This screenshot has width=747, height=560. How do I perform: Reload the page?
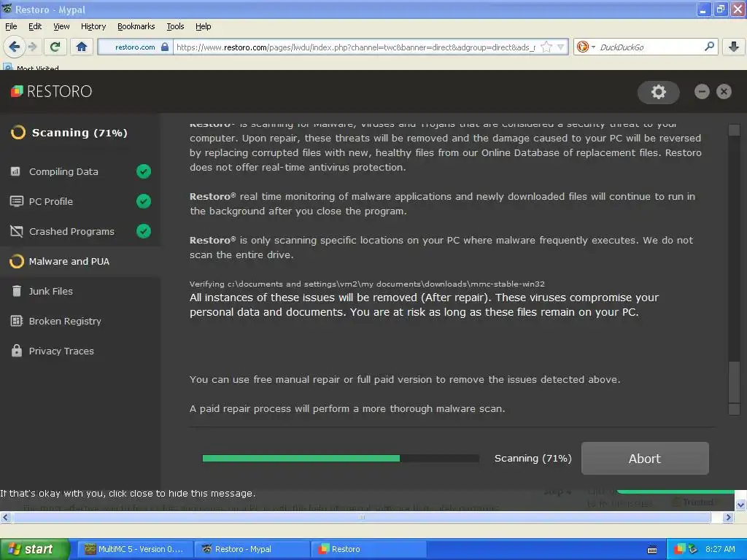(x=55, y=47)
